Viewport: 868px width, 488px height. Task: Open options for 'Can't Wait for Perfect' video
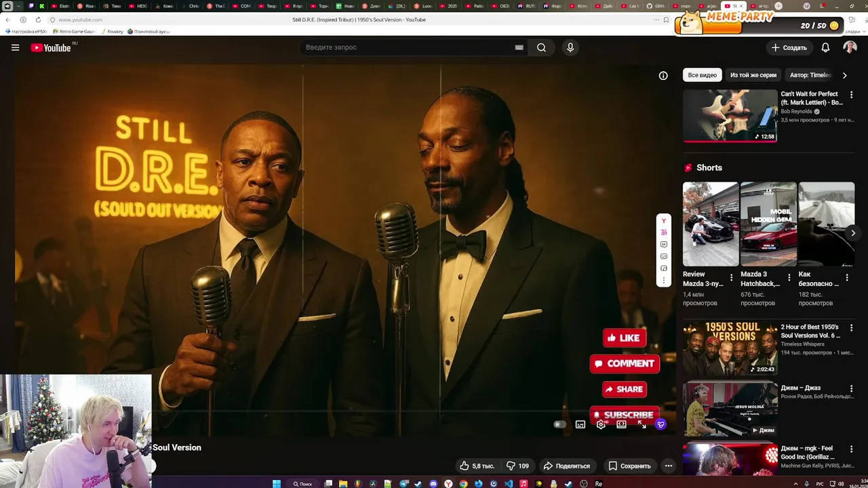851,96
